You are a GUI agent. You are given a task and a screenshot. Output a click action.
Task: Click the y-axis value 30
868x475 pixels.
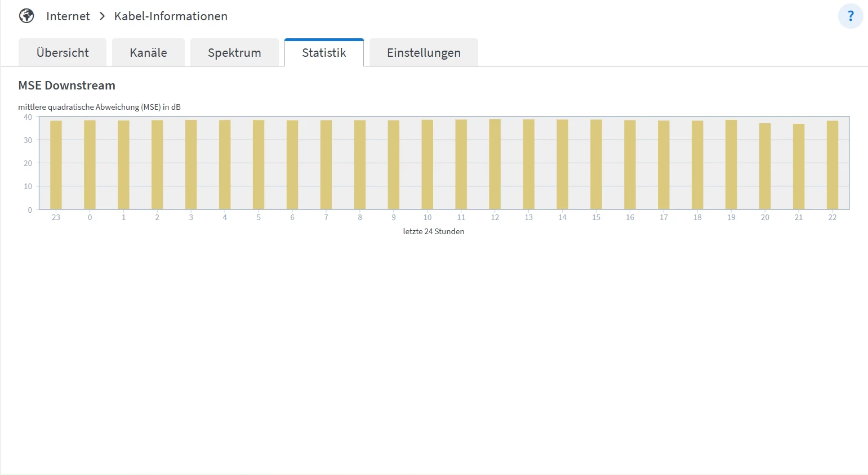tap(28, 140)
